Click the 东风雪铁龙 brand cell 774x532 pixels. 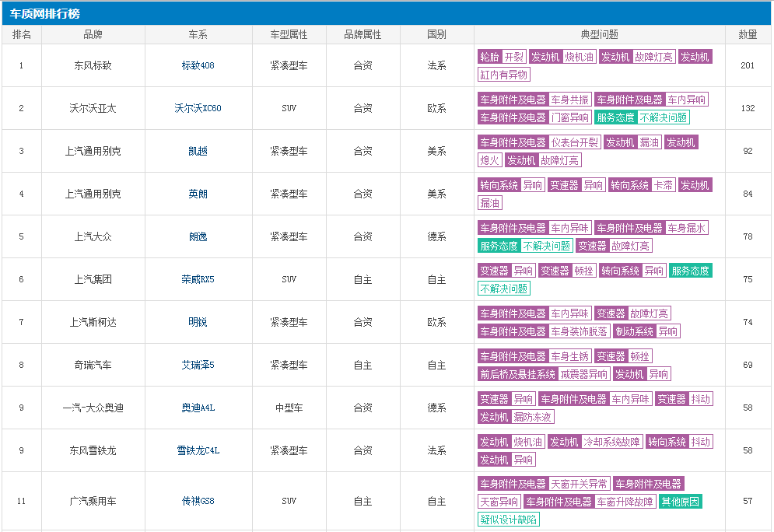click(x=93, y=450)
